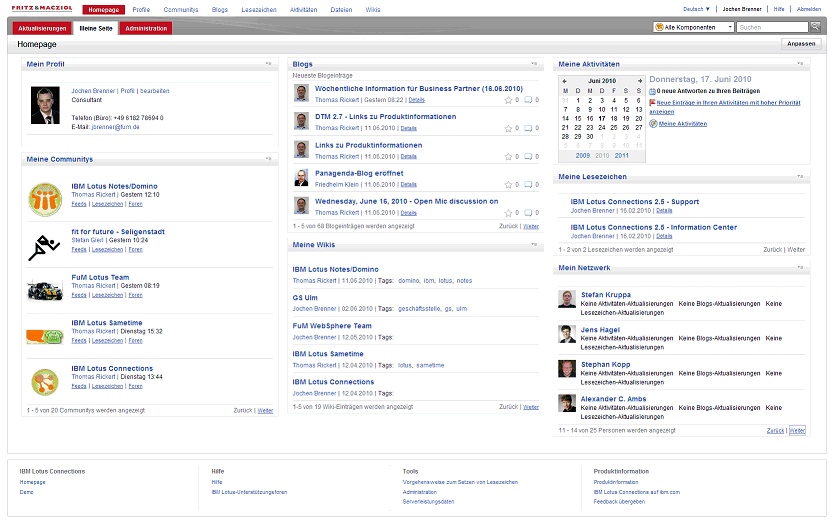
Task: Open the GS Ulm wiki
Action: [305, 298]
